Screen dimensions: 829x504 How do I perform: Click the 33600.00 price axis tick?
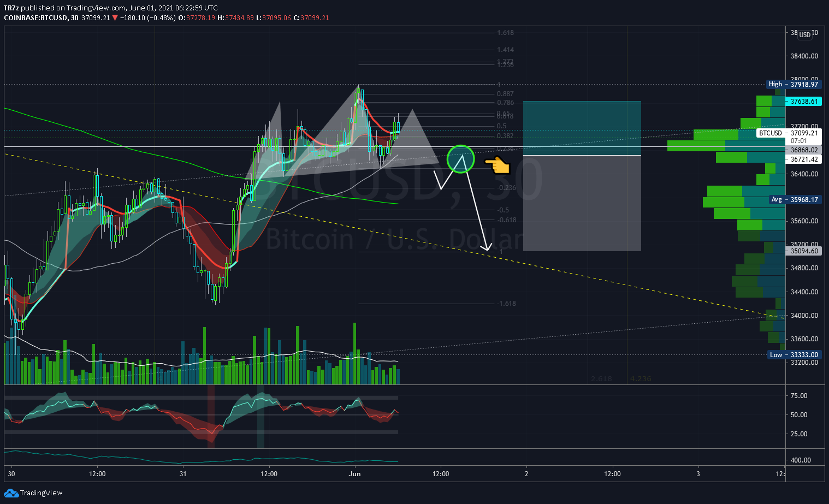(x=804, y=339)
